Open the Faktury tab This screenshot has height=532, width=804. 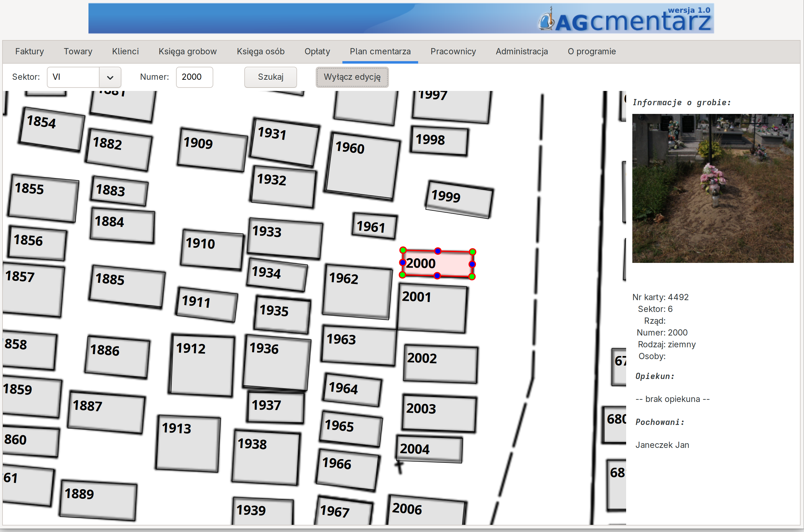[29, 52]
